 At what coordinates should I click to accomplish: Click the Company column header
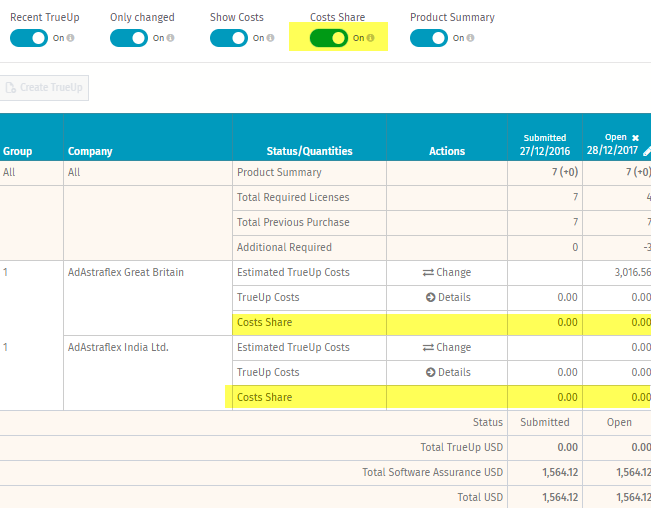[90, 151]
